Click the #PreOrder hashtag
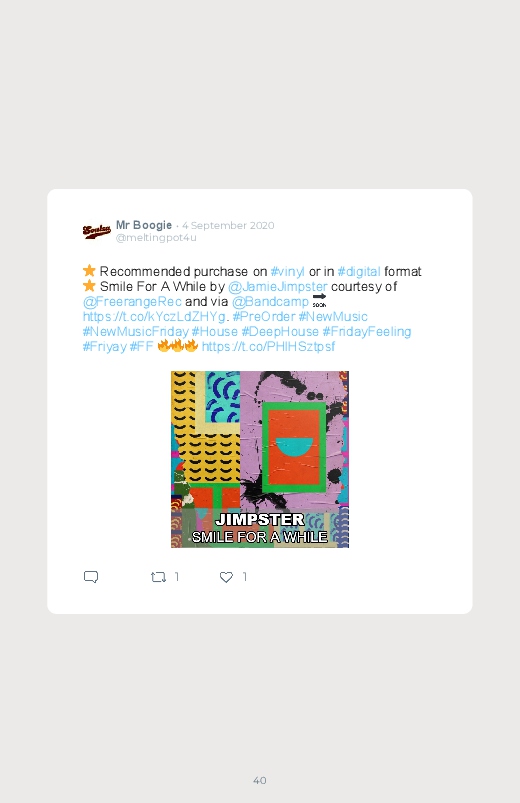 [x=264, y=316]
